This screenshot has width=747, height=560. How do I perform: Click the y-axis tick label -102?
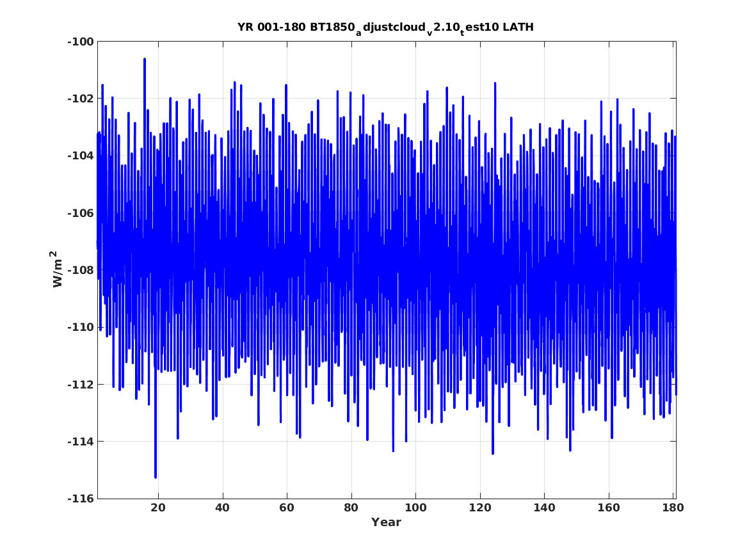click(x=81, y=99)
